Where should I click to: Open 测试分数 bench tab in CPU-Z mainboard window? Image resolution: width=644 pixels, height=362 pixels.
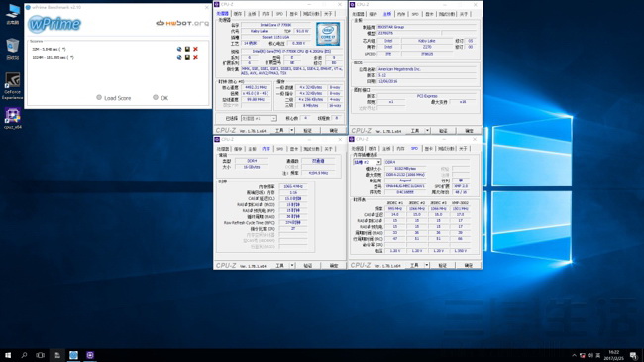click(x=447, y=14)
